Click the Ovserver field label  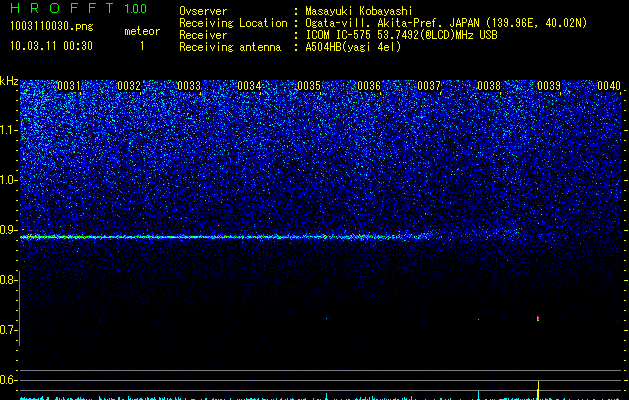[x=203, y=11]
